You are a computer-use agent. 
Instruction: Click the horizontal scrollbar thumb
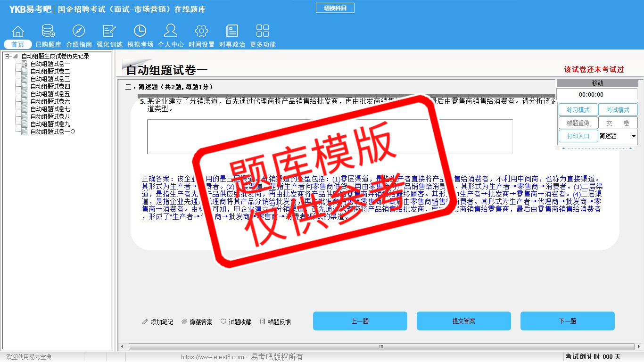tap(380, 347)
